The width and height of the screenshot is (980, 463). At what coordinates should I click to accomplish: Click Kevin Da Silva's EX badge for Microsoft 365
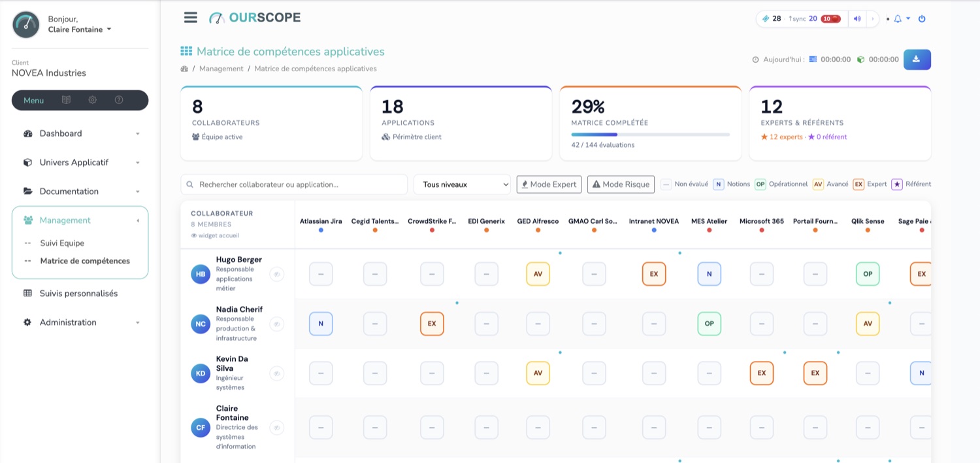click(x=762, y=373)
